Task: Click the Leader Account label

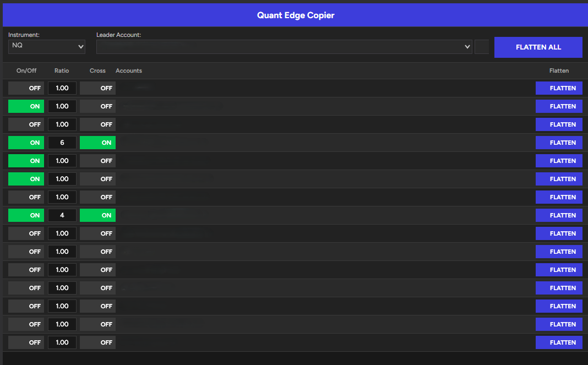Action: [118, 35]
